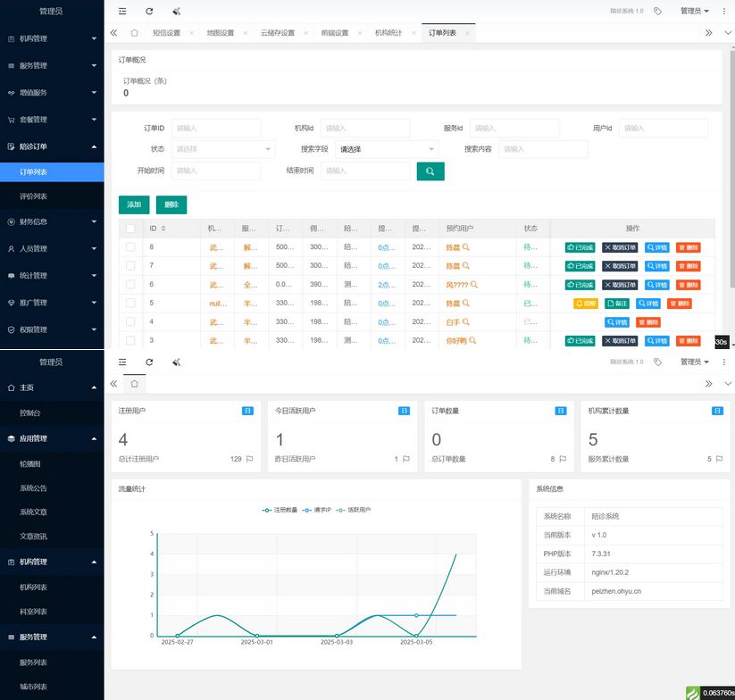Click the ID column sort arrows
The image size is (735, 700).
click(163, 229)
